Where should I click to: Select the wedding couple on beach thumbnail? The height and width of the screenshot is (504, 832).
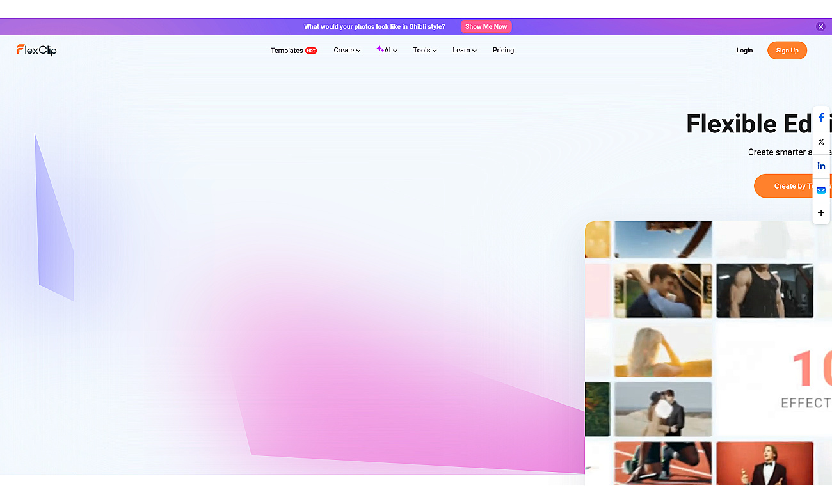[663, 409]
